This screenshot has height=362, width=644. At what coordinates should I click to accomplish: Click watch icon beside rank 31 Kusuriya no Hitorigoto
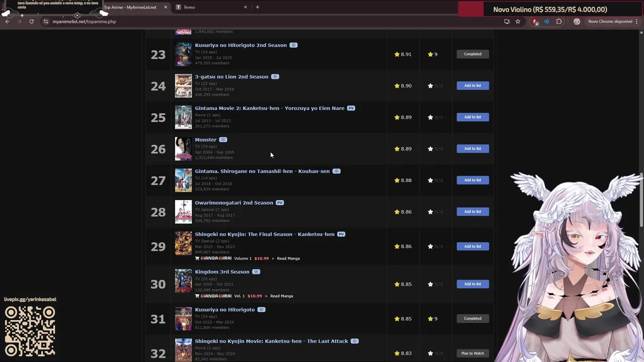261,310
